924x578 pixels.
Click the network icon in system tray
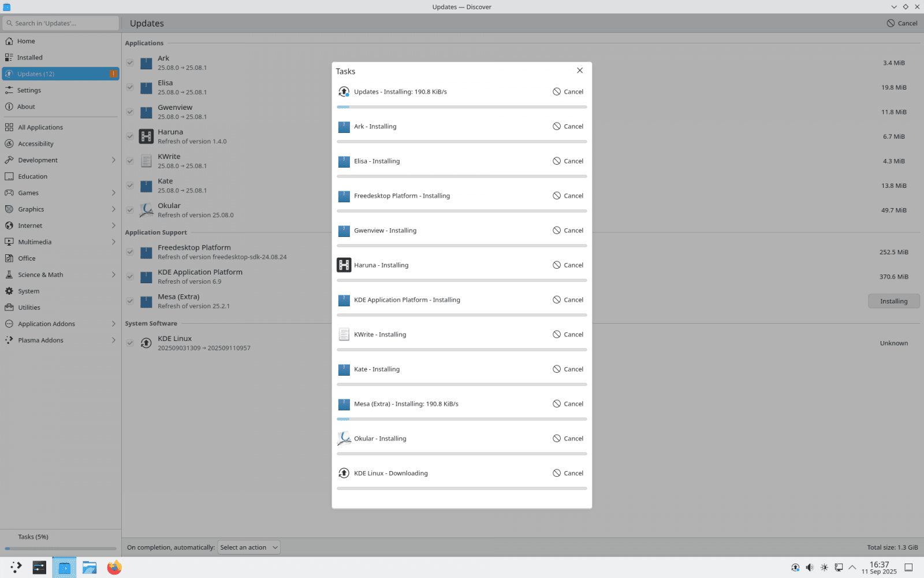[x=839, y=568]
